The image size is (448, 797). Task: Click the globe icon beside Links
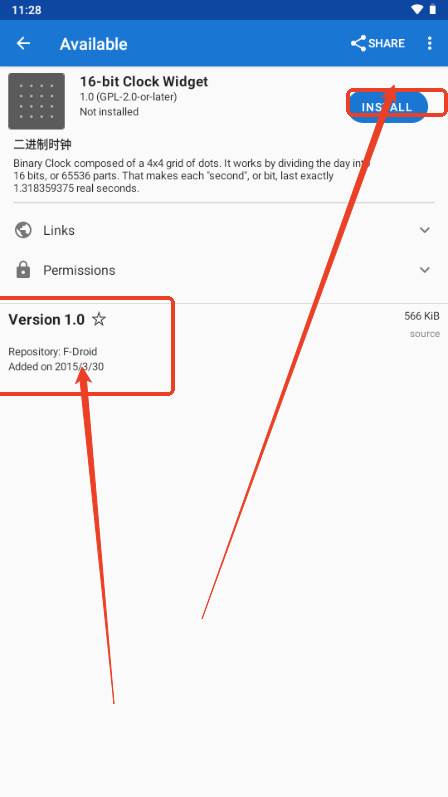point(23,230)
